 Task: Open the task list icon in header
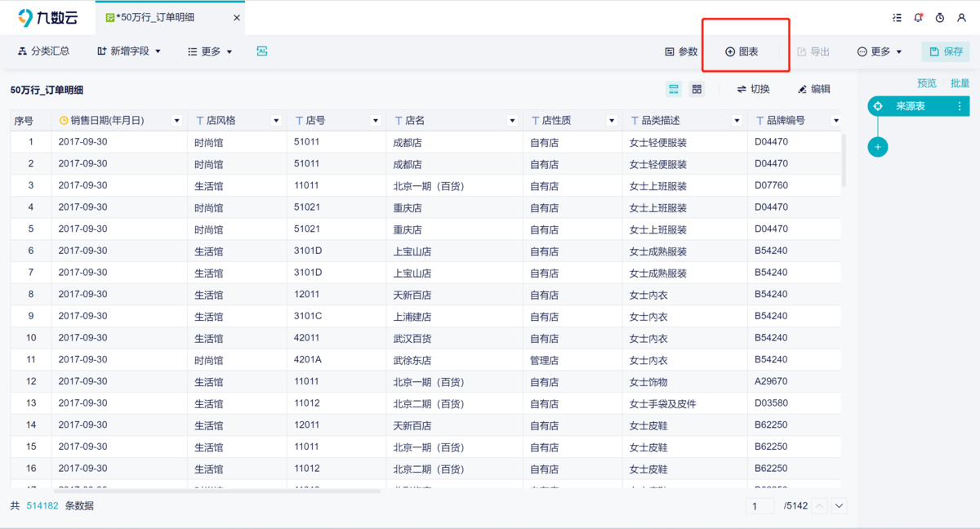pos(897,18)
